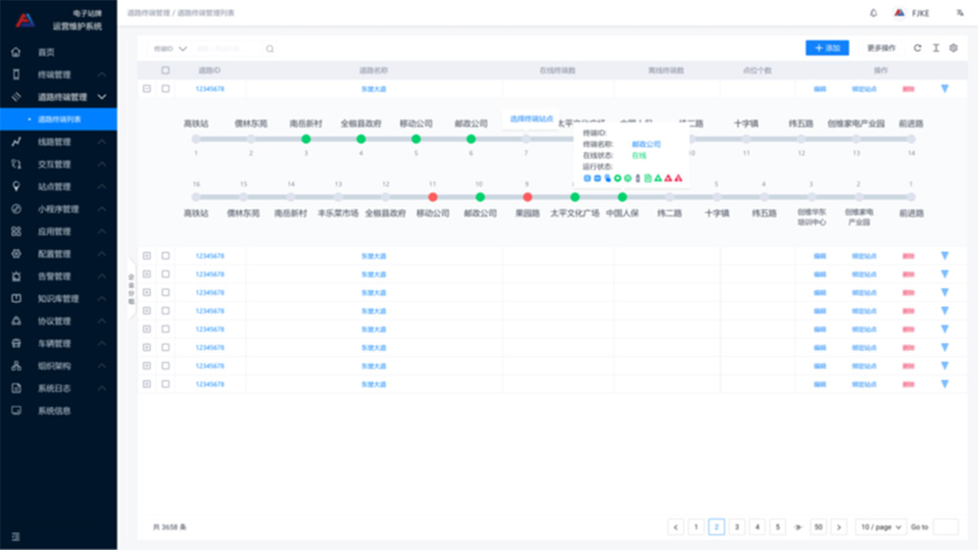Click the blue 添加 button

pyautogui.click(x=826, y=48)
